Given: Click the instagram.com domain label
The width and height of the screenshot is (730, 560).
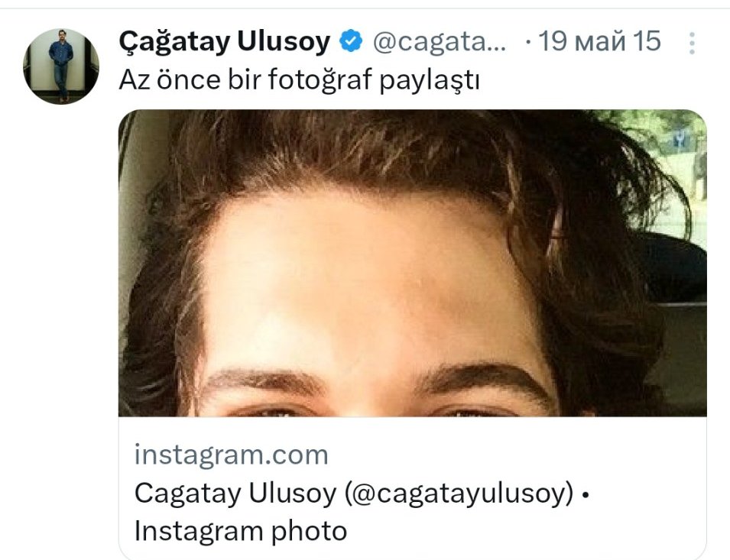Looking at the screenshot, I should [x=232, y=455].
